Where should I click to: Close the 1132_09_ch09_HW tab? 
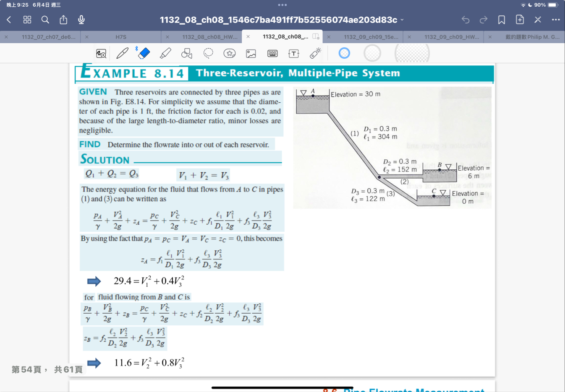[x=409, y=37]
